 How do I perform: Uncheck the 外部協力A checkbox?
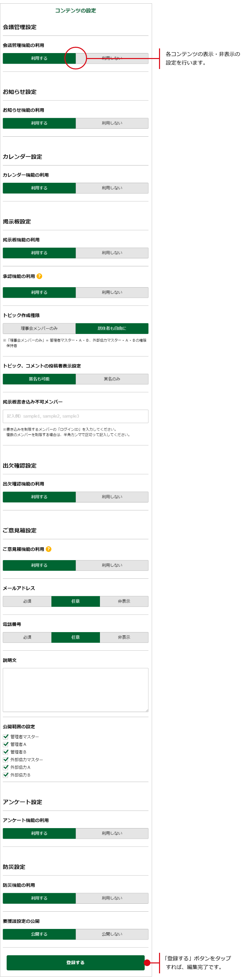(6, 767)
